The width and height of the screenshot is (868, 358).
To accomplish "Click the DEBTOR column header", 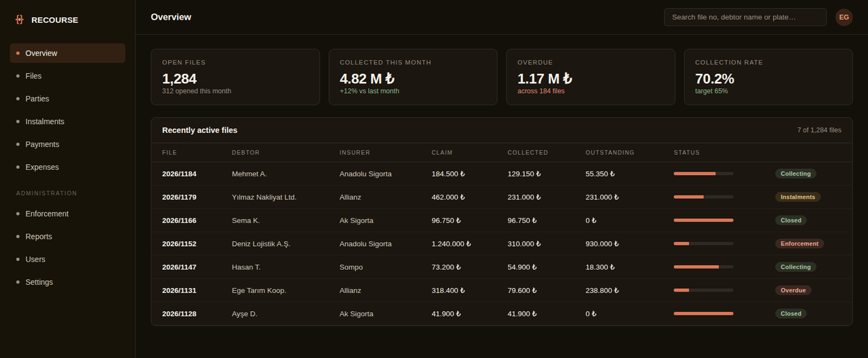I will coord(245,153).
